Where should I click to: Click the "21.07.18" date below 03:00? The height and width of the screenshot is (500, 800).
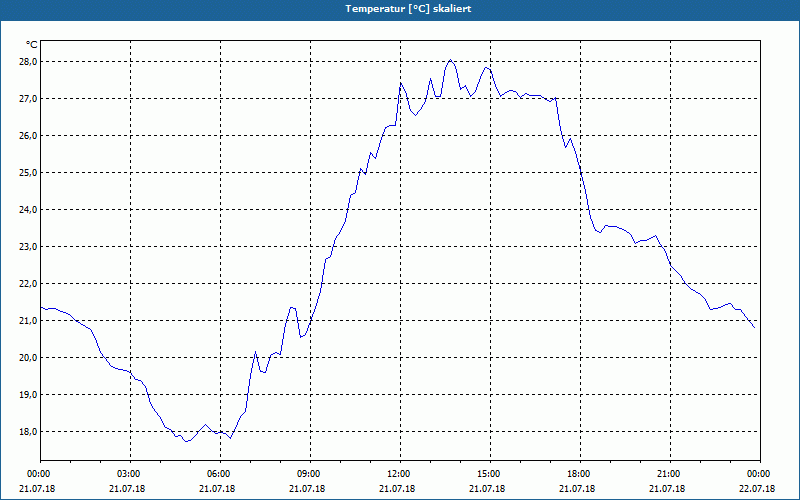click(127, 489)
